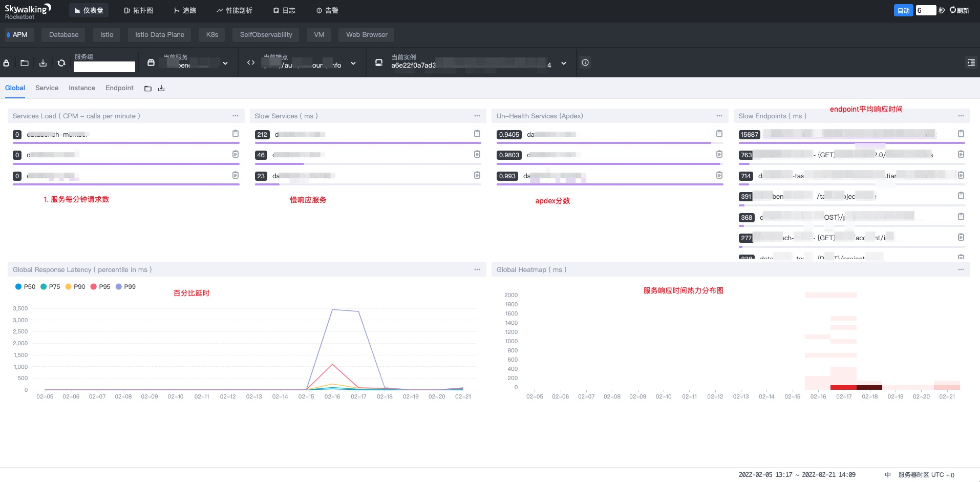
Task: Open the 拓扑图 topology view
Action: point(138,10)
